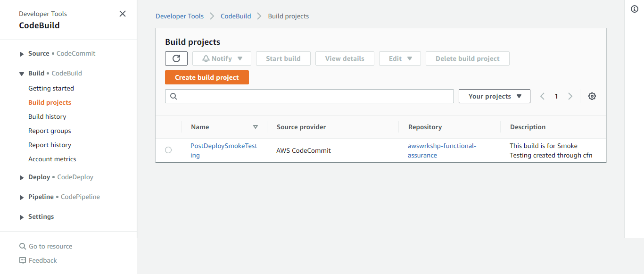Expand the Pipeline CodePipeline section
Screen dimensions: 644x274
[x=22, y=198]
